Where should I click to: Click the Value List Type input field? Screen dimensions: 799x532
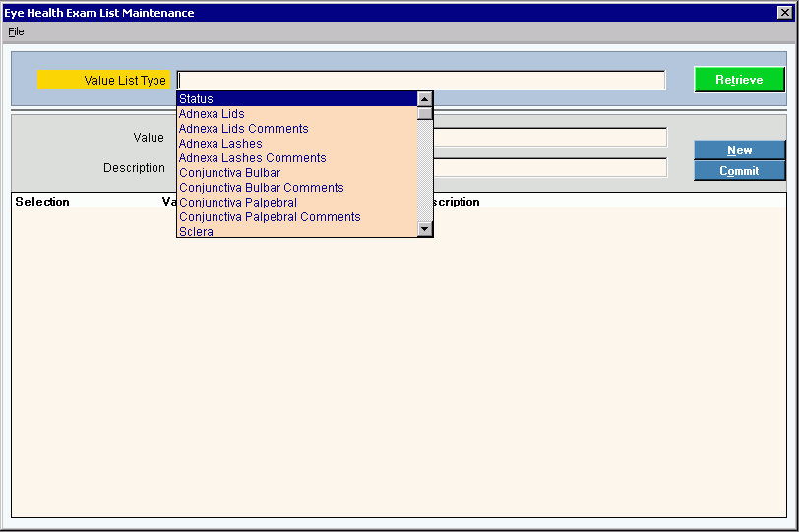421,81
